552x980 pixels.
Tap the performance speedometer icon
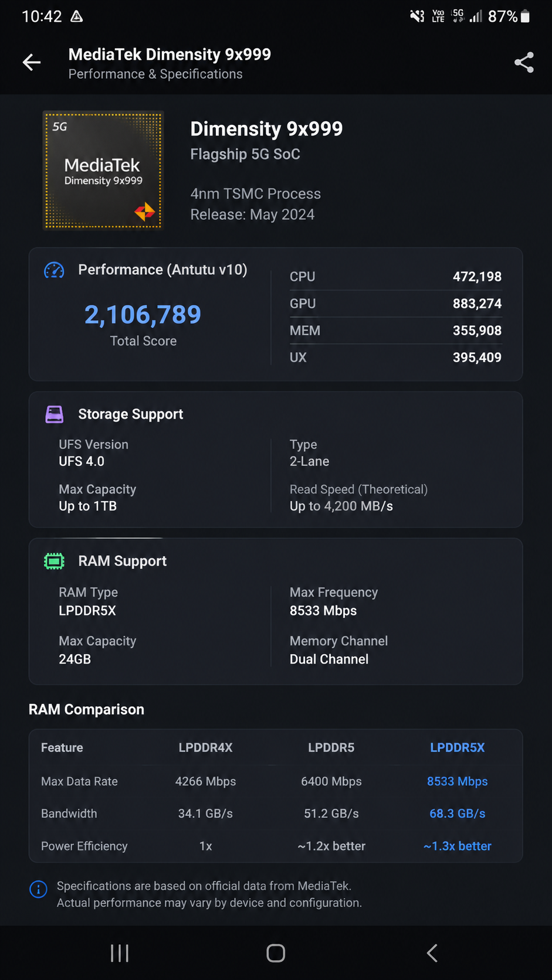[x=54, y=270]
